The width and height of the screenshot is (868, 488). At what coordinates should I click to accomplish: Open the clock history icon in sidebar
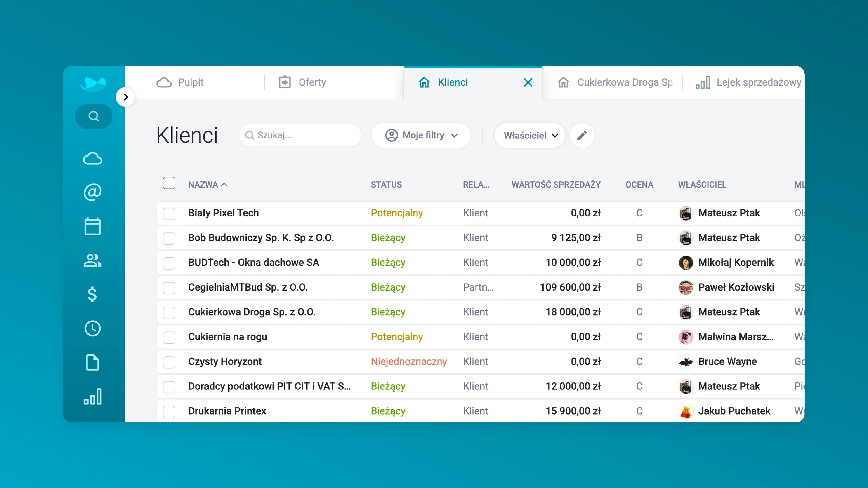(x=93, y=328)
